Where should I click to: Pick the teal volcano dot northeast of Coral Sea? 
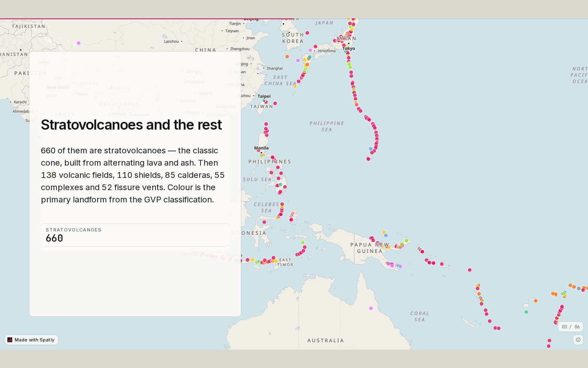pos(526,312)
